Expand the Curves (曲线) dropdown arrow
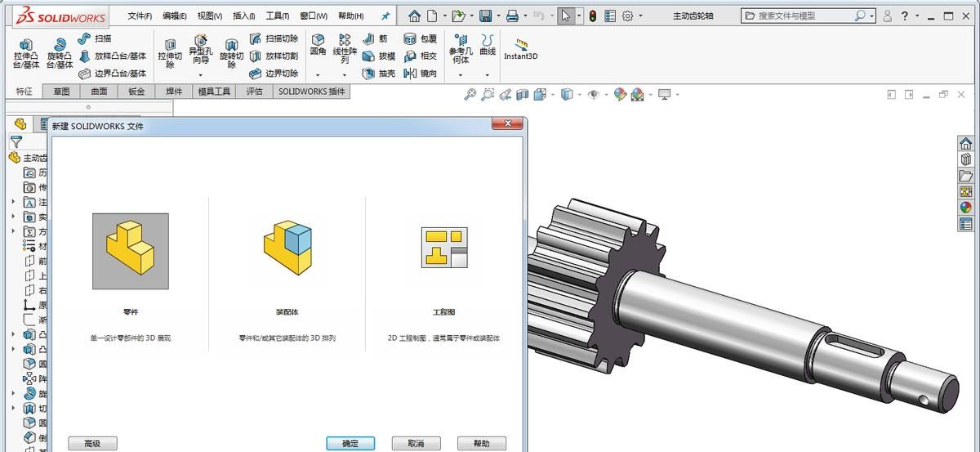 point(488,75)
